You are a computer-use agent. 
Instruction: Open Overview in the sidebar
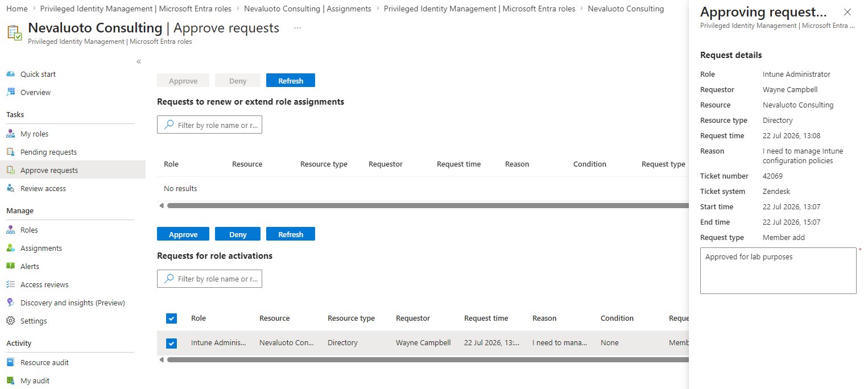point(35,92)
